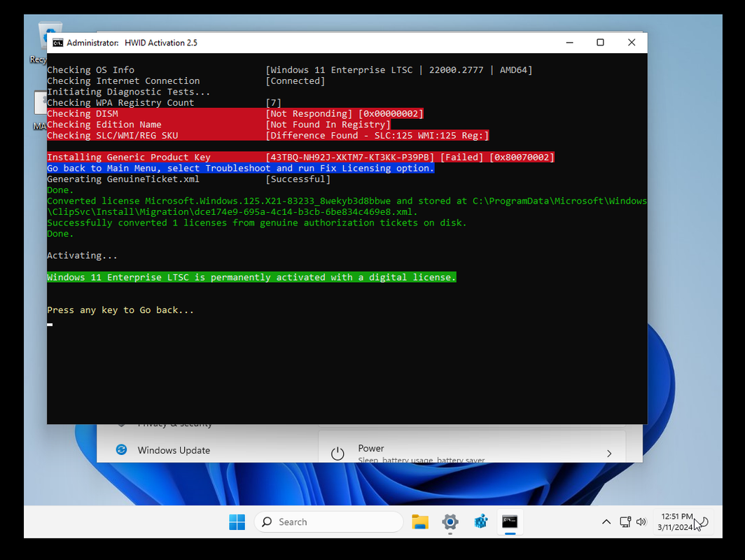Click the 'Activating...' line
This screenshot has width=745, height=560.
pos(82,255)
